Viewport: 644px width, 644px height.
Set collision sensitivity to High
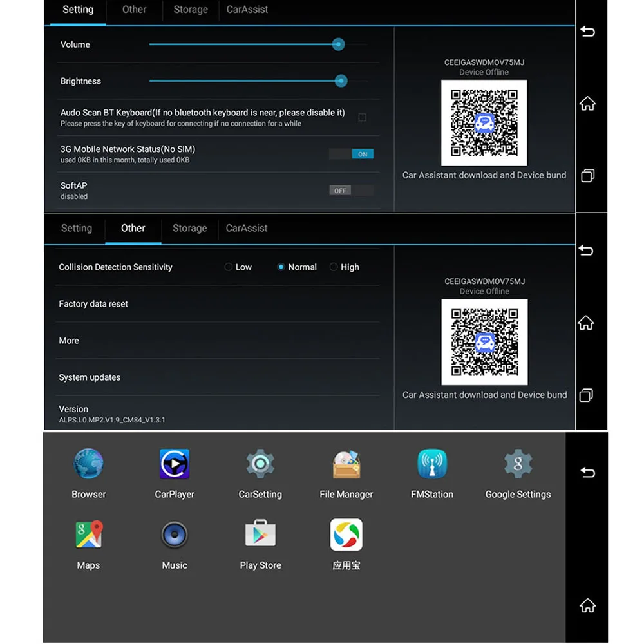tap(345, 267)
